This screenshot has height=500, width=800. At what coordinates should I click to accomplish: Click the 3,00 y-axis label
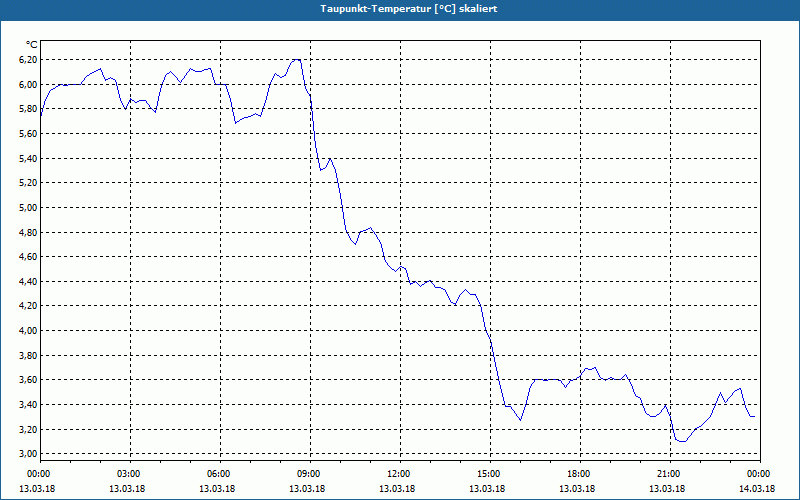29,454
